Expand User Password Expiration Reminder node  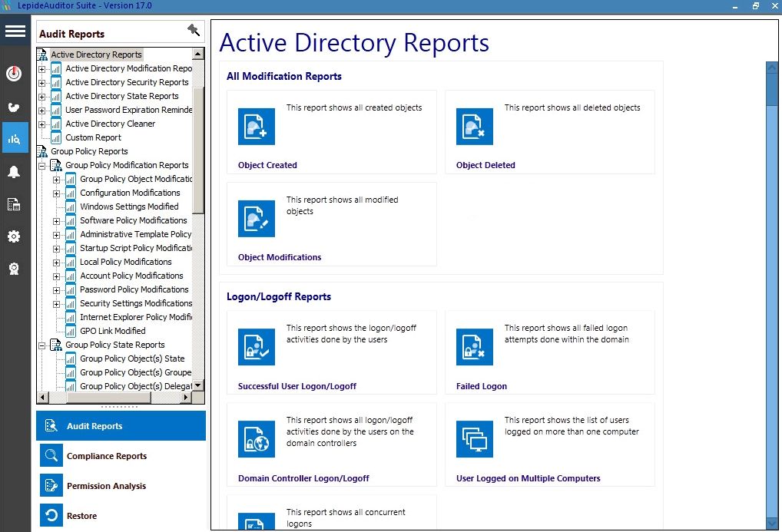click(x=42, y=111)
